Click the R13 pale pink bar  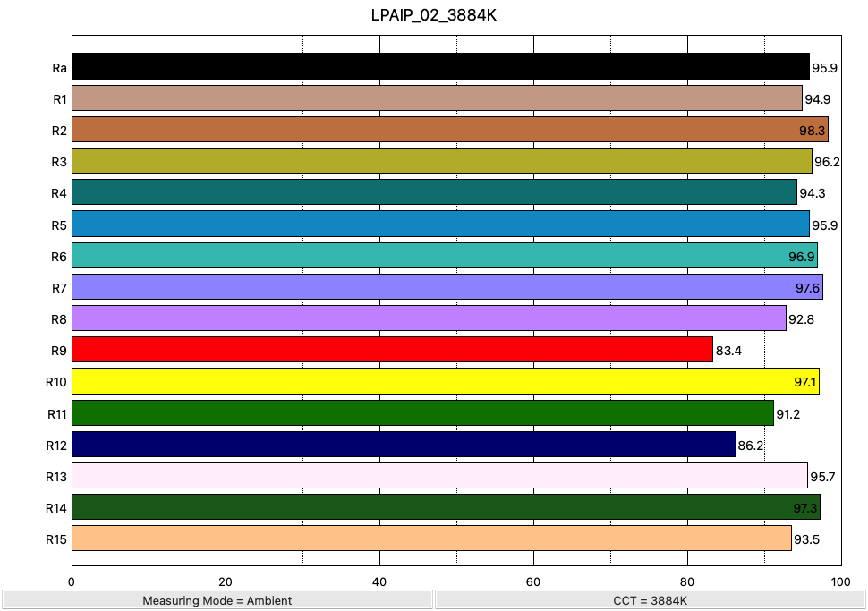click(440, 475)
